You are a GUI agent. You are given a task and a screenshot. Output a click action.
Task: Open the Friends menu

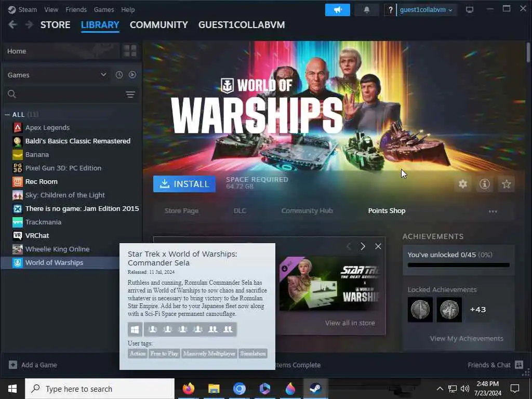[x=76, y=9]
